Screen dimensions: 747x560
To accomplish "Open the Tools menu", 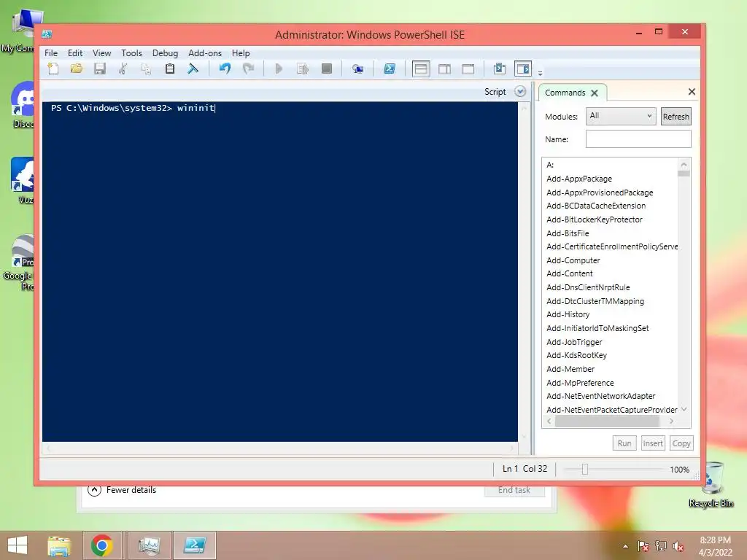I will point(131,52).
